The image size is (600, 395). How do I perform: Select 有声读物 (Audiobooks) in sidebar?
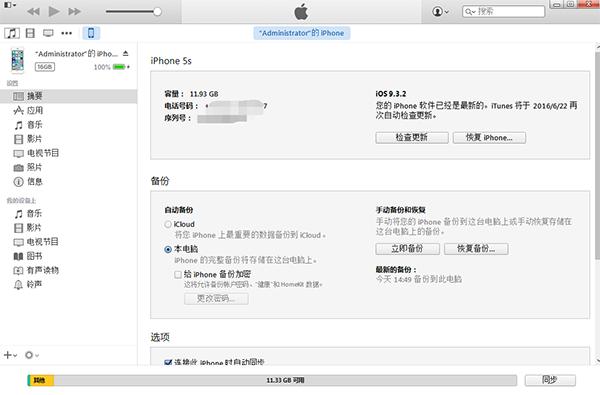(43, 270)
